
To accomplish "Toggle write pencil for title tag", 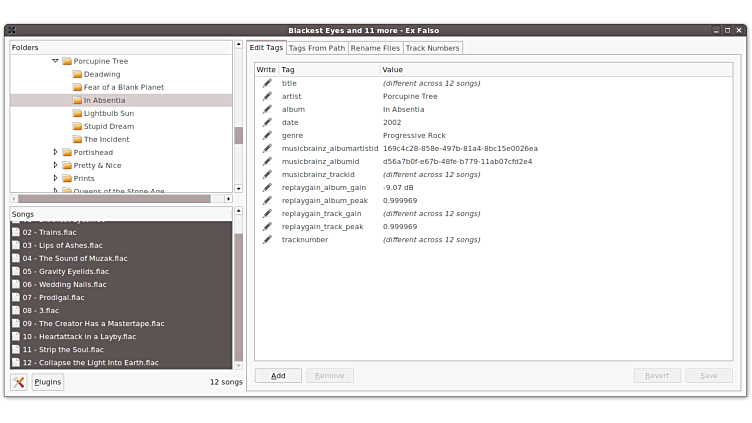I will [x=267, y=83].
